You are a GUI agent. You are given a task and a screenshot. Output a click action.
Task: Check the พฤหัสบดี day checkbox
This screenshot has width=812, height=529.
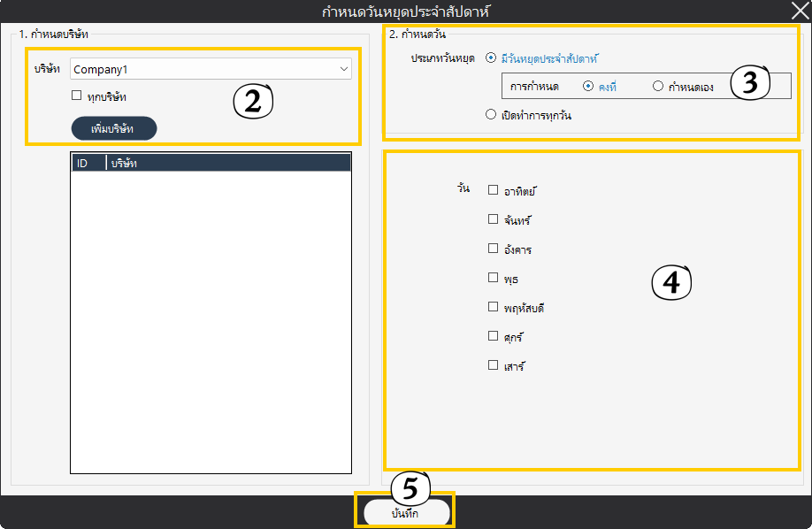[x=494, y=307]
